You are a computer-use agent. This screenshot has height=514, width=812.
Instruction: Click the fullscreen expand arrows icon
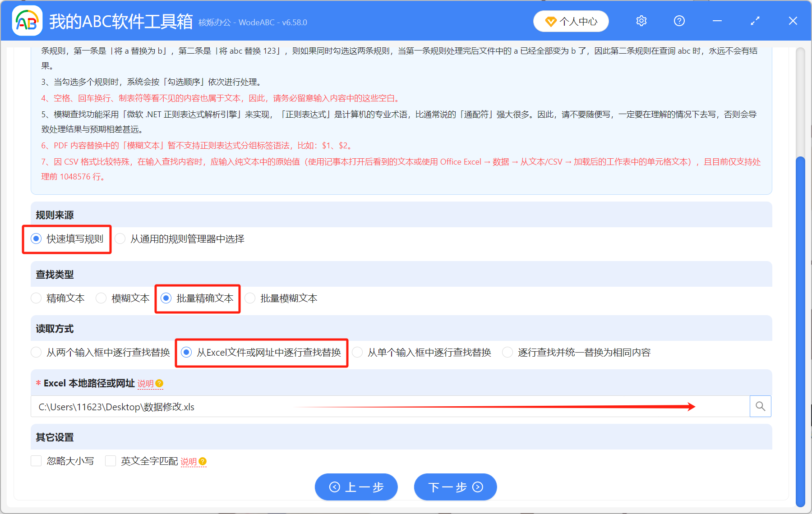click(755, 21)
